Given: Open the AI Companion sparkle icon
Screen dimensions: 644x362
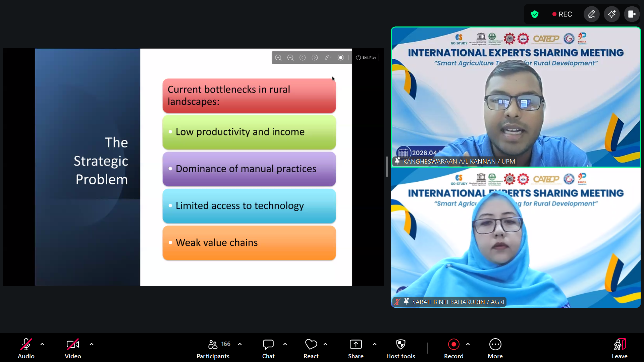Looking at the screenshot, I should [611, 14].
